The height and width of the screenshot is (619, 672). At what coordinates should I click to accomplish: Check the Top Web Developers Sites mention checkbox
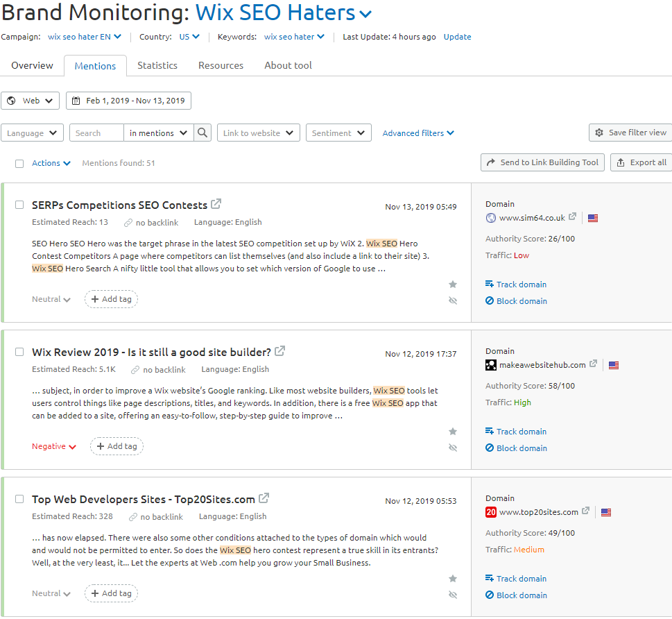click(19, 499)
